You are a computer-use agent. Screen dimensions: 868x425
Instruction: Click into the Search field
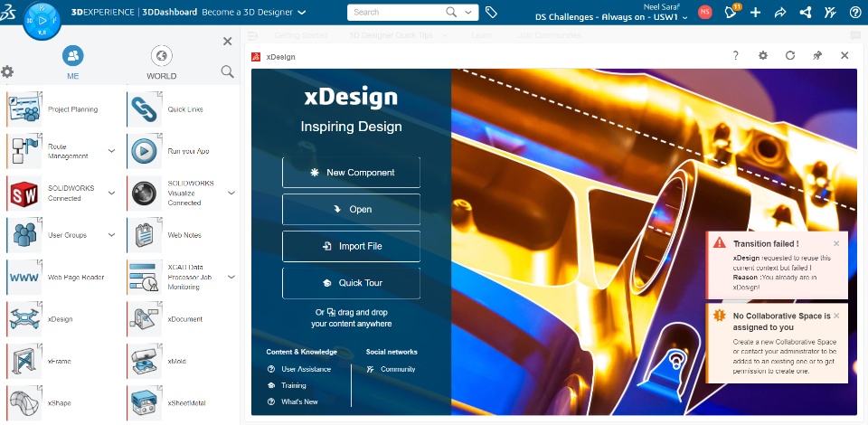click(x=396, y=12)
